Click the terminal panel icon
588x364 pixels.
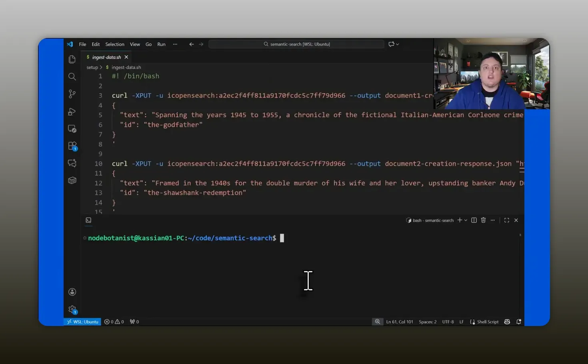88,220
